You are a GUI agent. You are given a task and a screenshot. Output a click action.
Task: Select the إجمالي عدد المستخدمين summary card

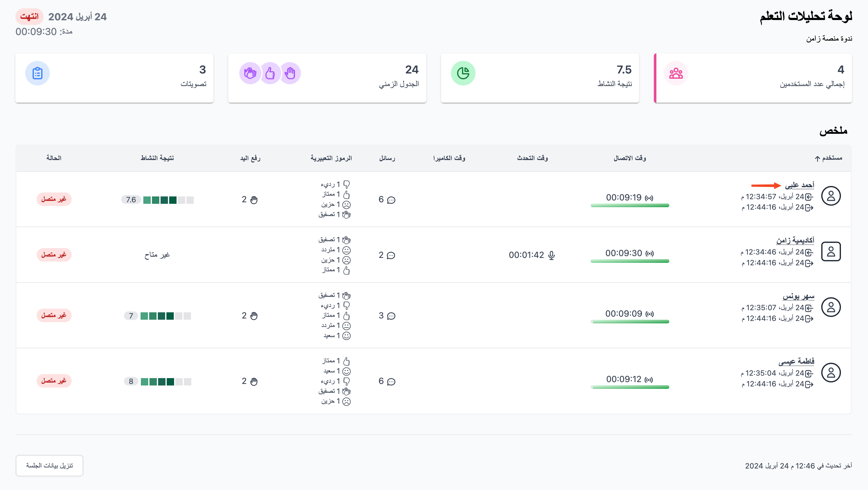point(753,78)
